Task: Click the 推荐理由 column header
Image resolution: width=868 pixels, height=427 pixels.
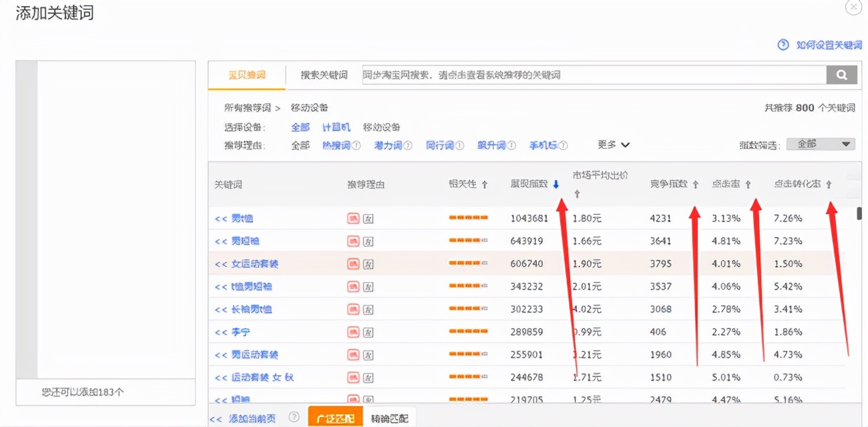Action: click(x=366, y=184)
